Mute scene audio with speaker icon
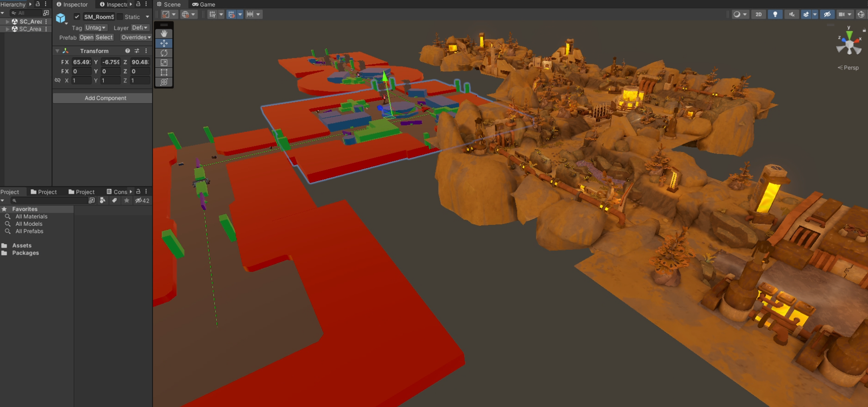Image resolution: width=868 pixels, height=407 pixels. (792, 14)
